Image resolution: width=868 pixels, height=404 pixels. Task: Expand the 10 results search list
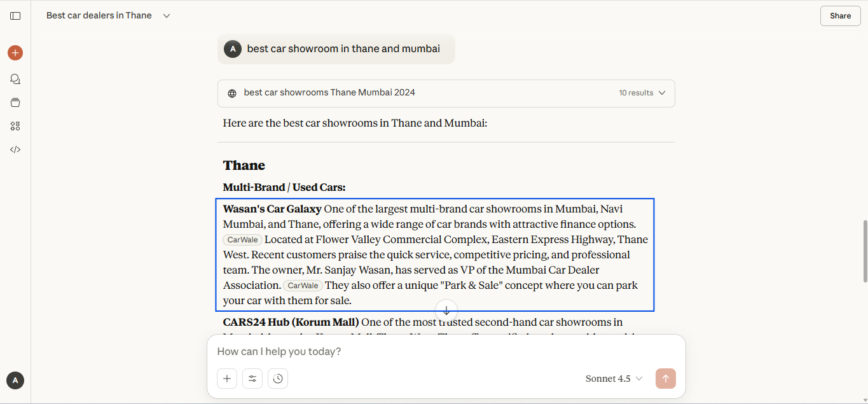coord(642,93)
